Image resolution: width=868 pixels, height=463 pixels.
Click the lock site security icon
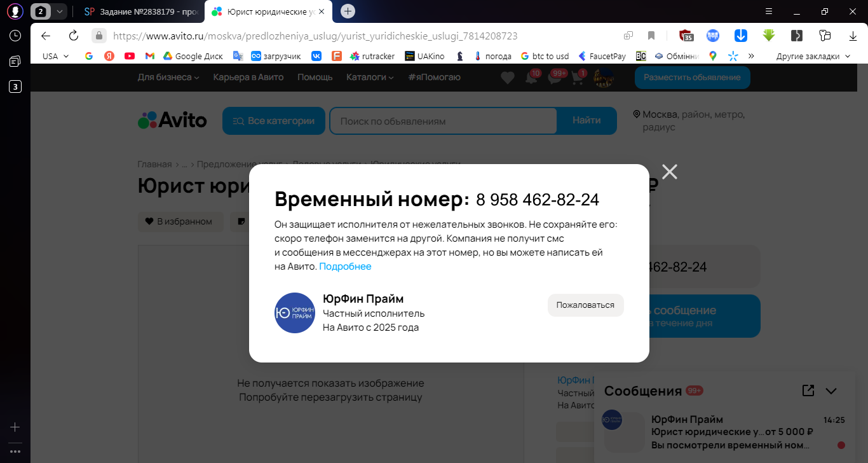[98, 36]
